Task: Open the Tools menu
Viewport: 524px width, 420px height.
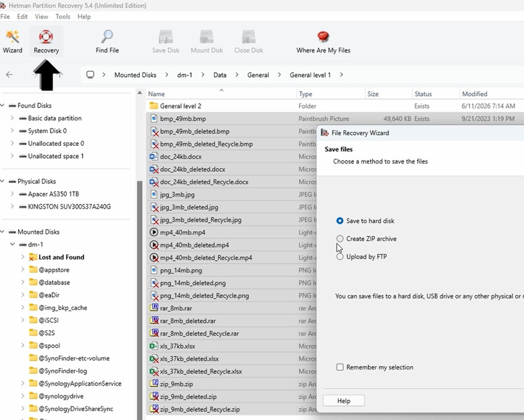Action: click(63, 16)
